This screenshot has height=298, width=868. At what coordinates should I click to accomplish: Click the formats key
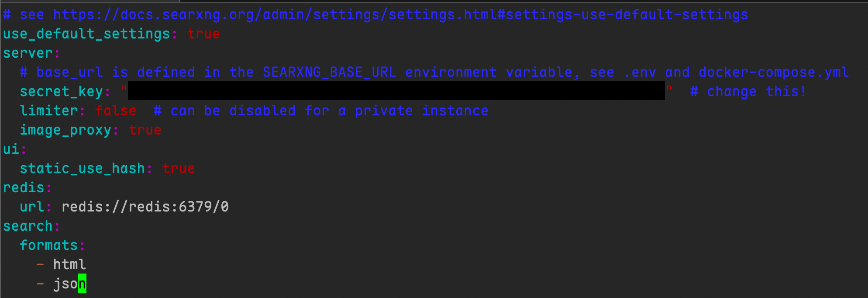pyautogui.click(x=49, y=246)
